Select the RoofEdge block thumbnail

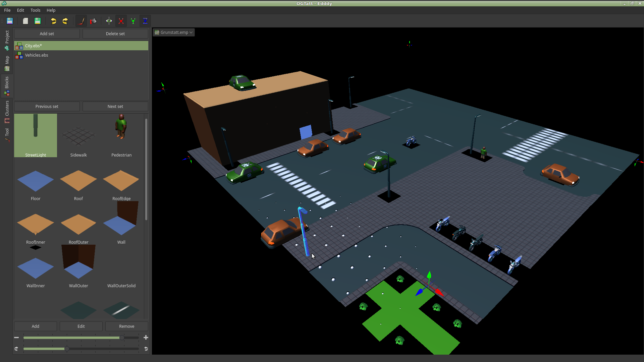[x=121, y=181]
